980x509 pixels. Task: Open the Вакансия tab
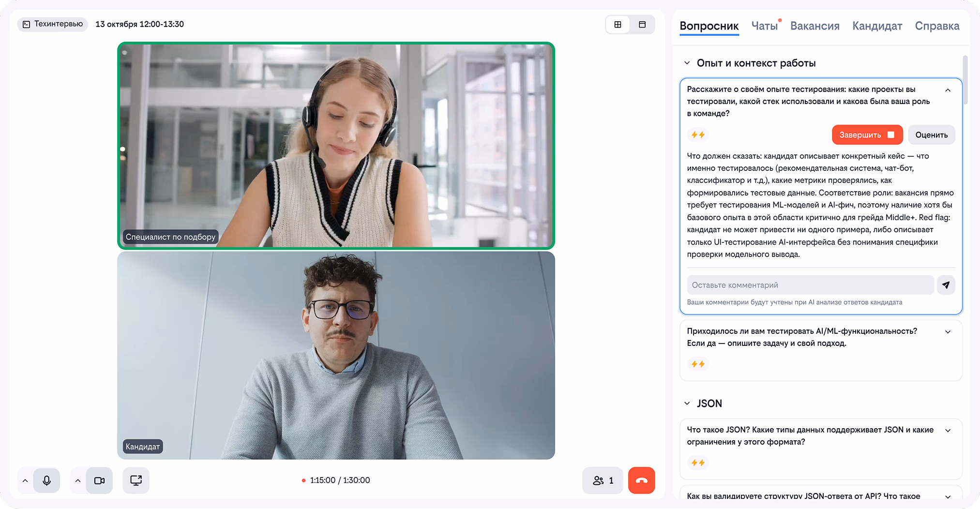(x=815, y=26)
